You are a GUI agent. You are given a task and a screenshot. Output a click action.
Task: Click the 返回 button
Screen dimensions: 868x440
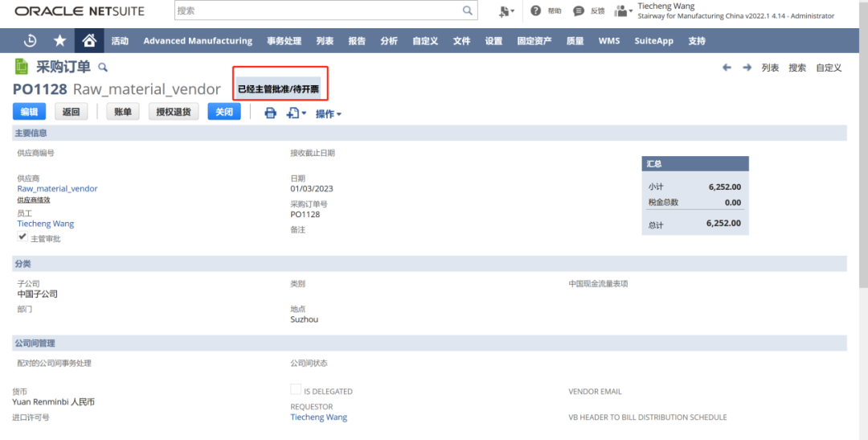point(71,111)
